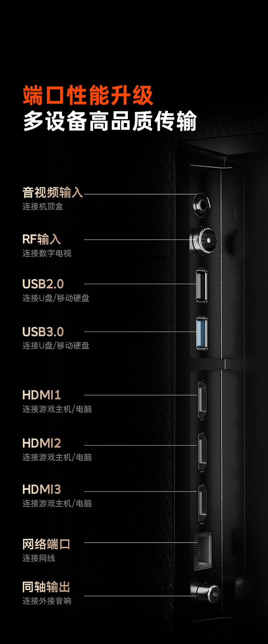The height and width of the screenshot is (644, 268).
Task: Click the blue USB3.0 port
Action: pos(202,333)
